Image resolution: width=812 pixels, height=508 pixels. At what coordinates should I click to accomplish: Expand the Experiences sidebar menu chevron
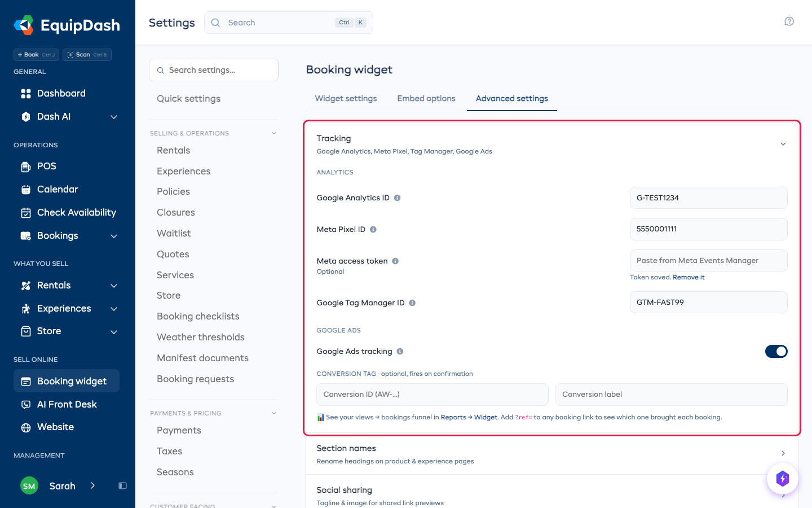point(114,309)
